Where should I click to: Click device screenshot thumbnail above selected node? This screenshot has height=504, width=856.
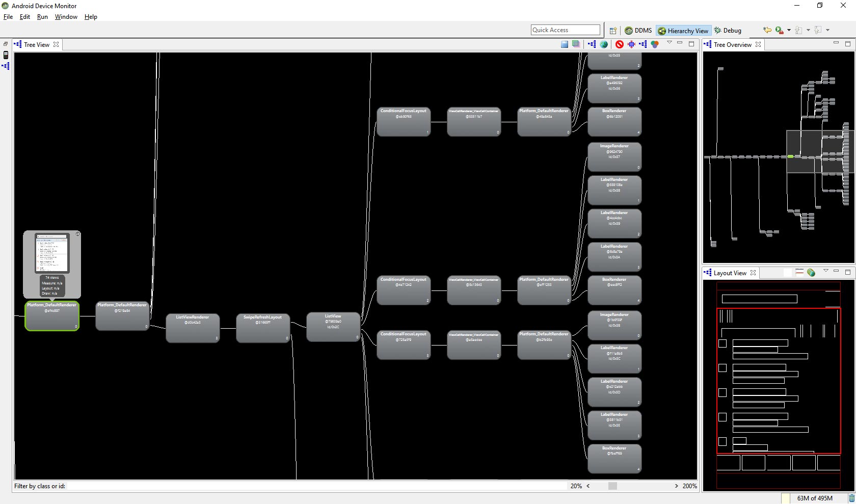coord(52,253)
